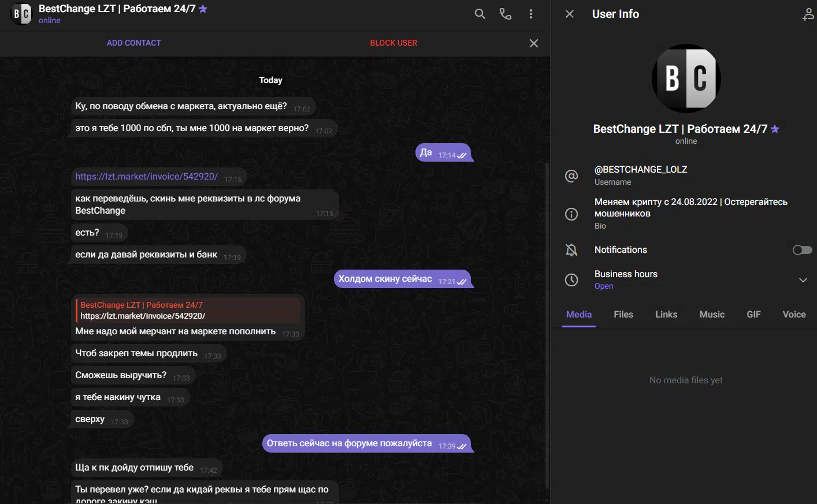This screenshot has width=817, height=504.
Task: Switch to the Links tab
Action: tap(666, 315)
